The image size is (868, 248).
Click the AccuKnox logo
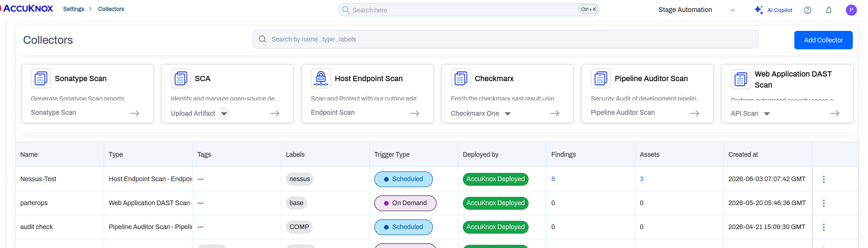pos(27,9)
